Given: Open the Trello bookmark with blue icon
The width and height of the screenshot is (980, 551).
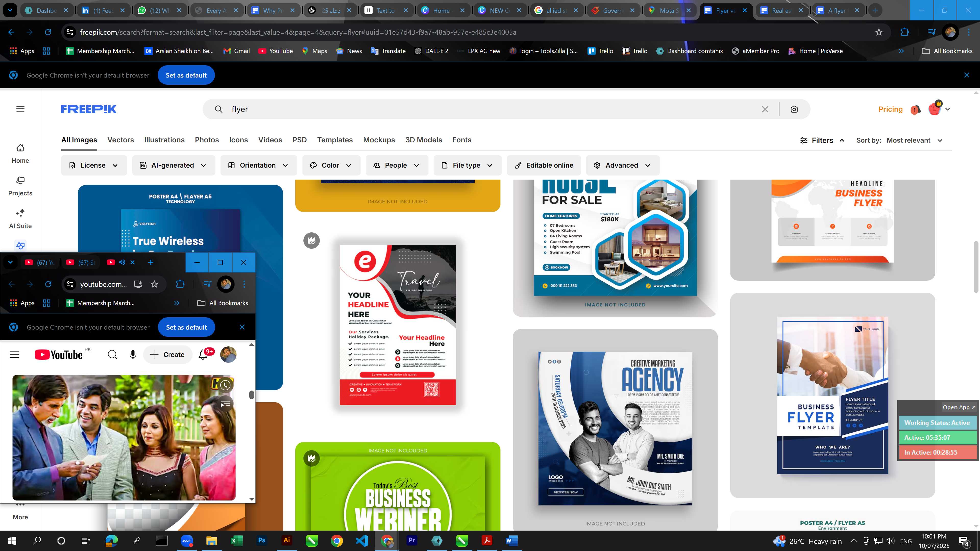Looking at the screenshot, I should (600, 51).
